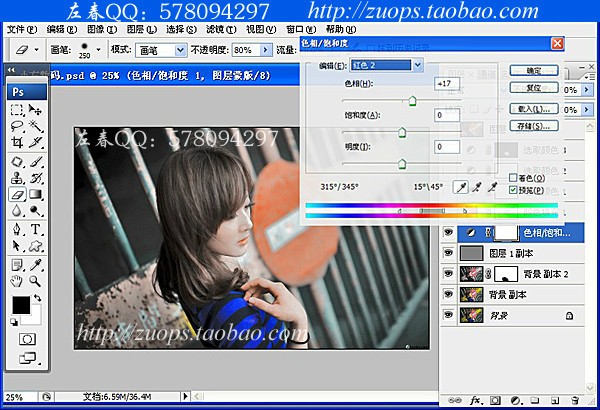Click the subtract-from-sample eyedropper icon
This screenshot has height=410, width=600.
[492, 187]
